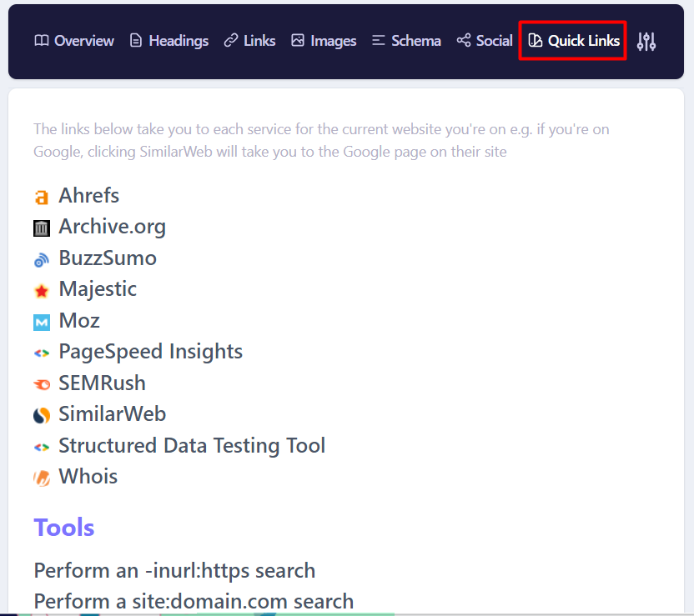Launch the Moz link
Screen dimensions: 694x616
point(80,321)
